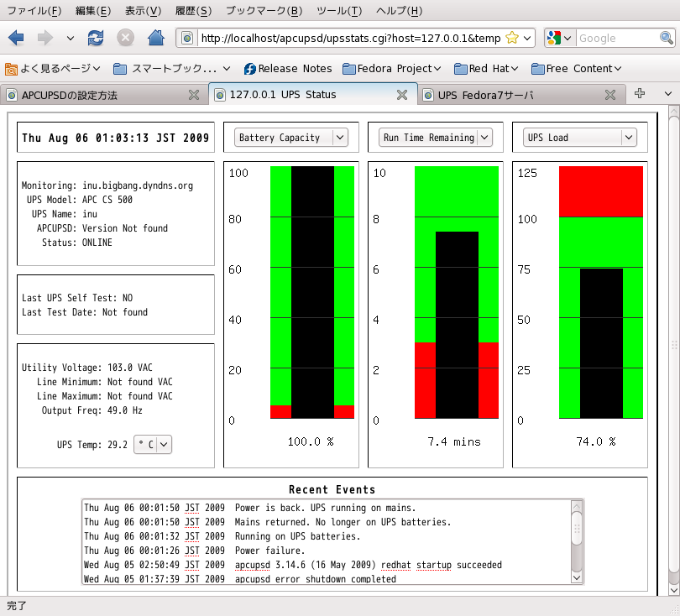Click the site favicon in the address bar
680x616 pixels.
pyautogui.click(x=188, y=38)
